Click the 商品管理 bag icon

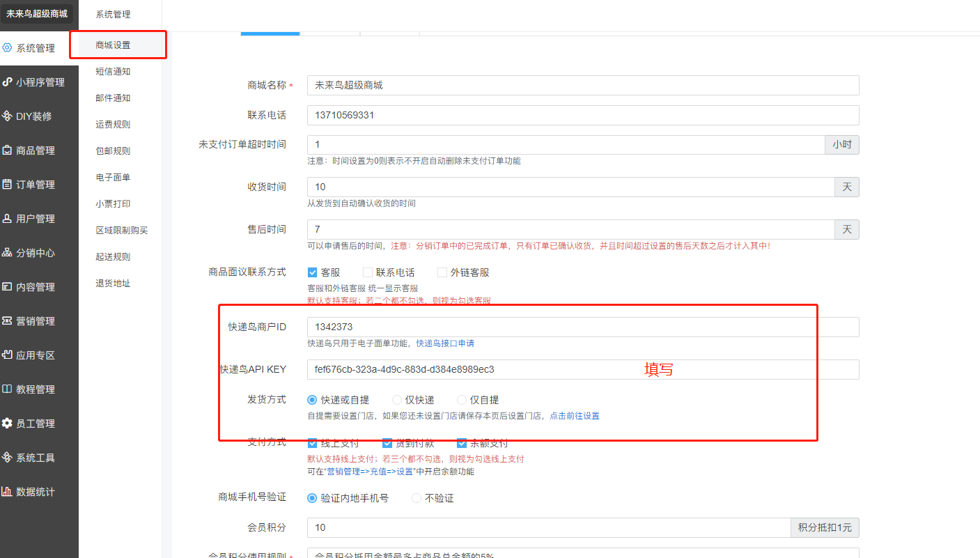8,150
